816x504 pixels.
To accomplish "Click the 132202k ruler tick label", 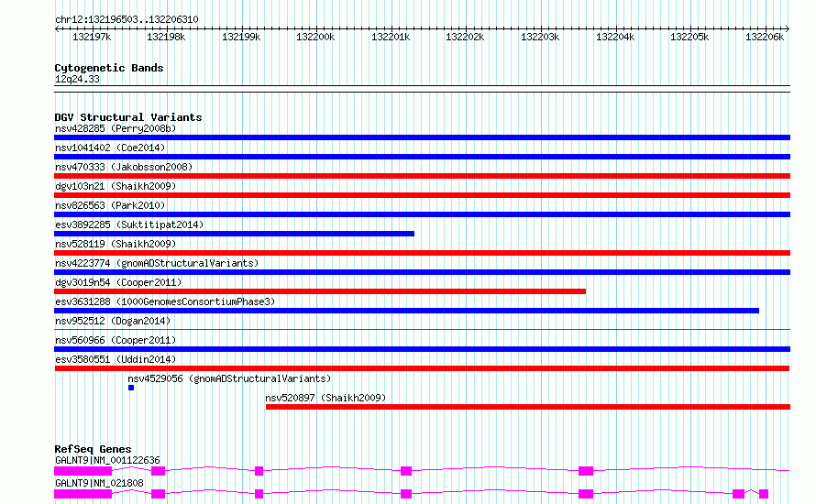I will tap(465, 37).
